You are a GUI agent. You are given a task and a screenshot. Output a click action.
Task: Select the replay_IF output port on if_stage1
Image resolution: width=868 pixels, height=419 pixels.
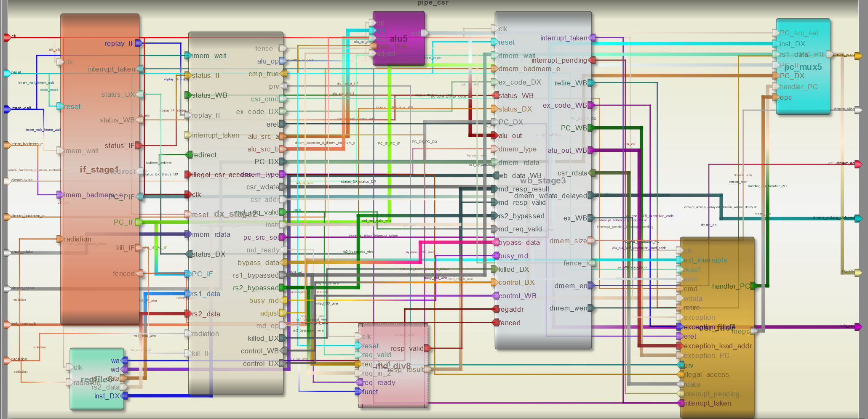pyautogui.click(x=139, y=43)
